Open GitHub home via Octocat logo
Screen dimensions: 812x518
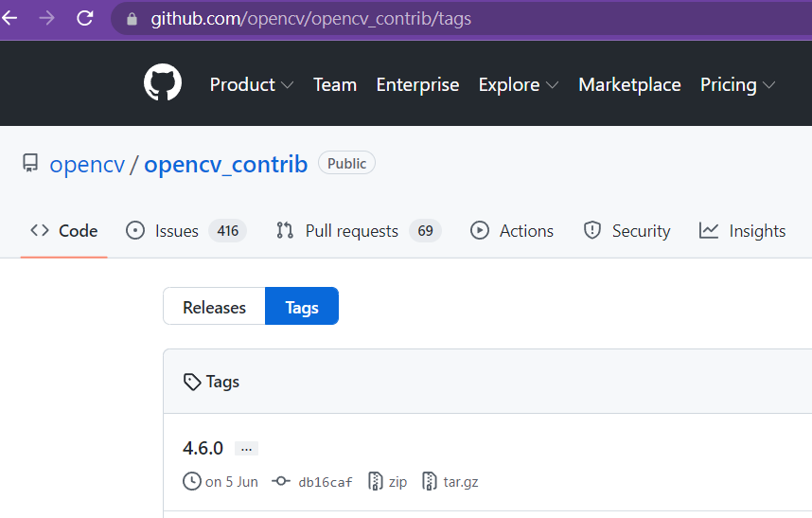point(163,82)
